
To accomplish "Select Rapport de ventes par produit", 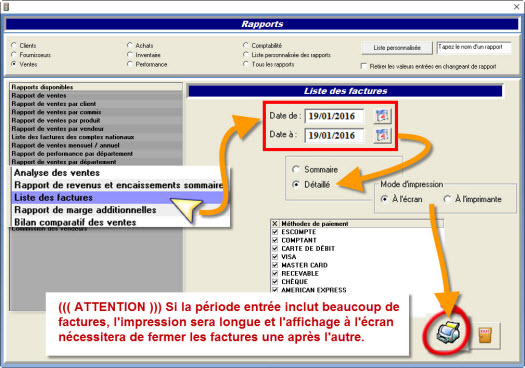I will (x=96, y=120).
